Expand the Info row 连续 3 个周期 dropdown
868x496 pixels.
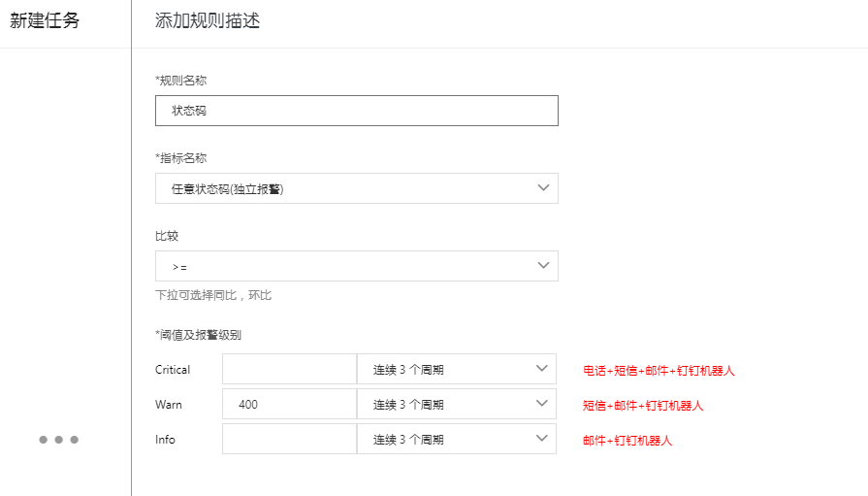coord(456,440)
